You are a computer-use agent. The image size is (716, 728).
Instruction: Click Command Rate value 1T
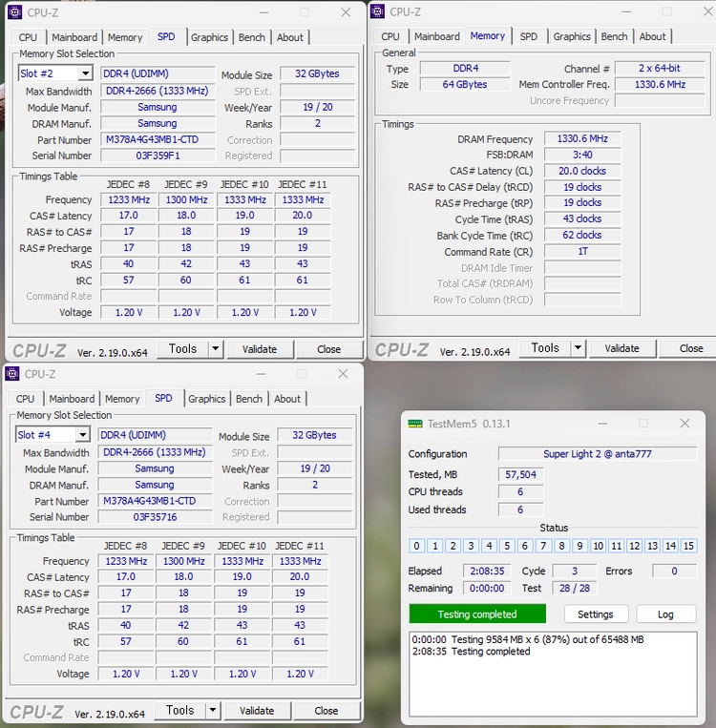click(582, 251)
